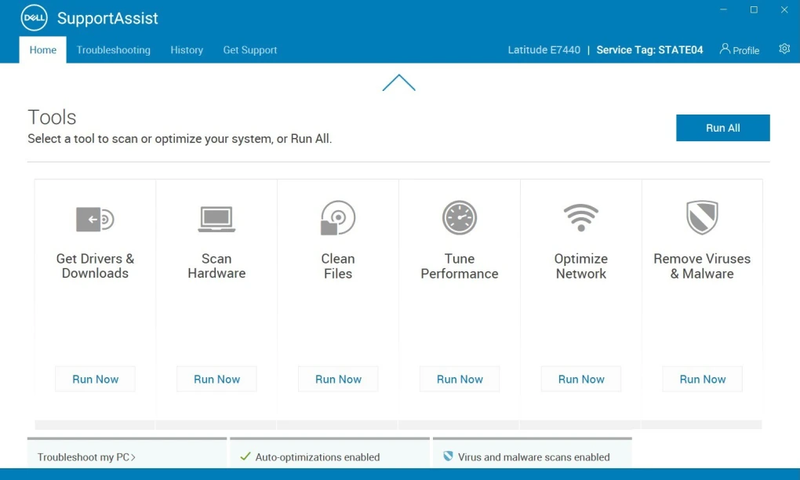The image size is (800, 480).
Task: Start Run Now for Optimize Network
Action: click(581, 379)
